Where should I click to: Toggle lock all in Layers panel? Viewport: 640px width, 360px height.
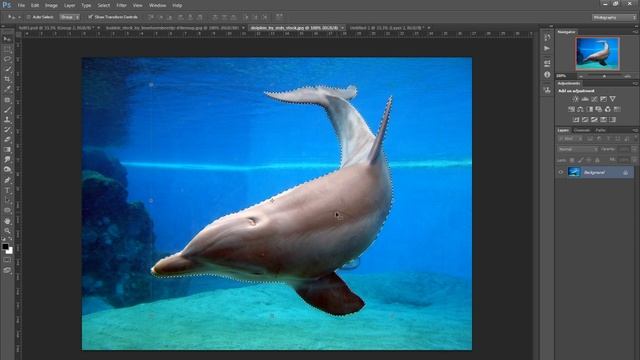click(598, 160)
